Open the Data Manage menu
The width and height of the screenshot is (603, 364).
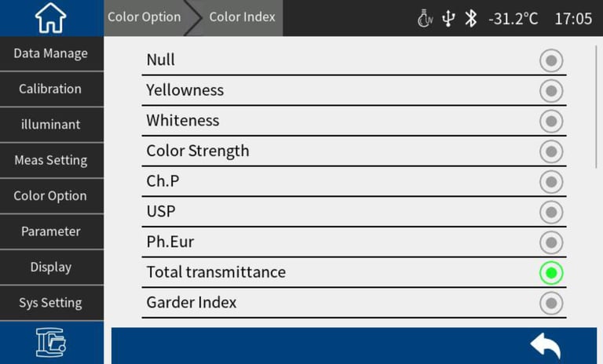(x=51, y=53)
